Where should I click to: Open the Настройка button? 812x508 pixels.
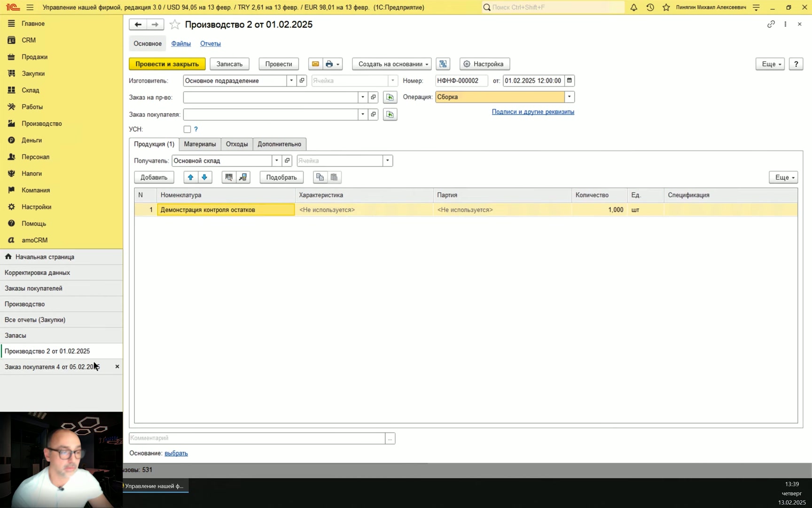pos(484,64)
